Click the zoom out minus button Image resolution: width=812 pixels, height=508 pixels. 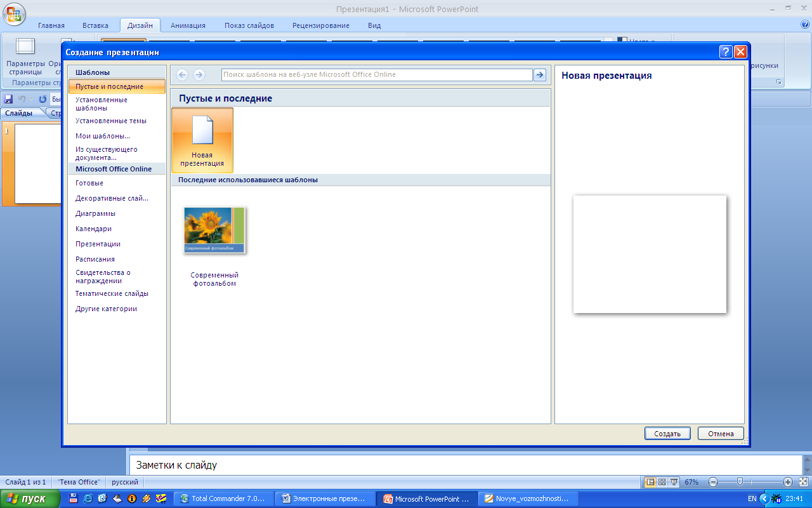(x=714, y=482)
